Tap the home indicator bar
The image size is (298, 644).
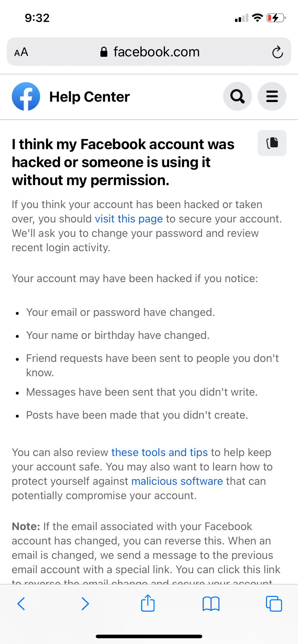coord(149,636)
